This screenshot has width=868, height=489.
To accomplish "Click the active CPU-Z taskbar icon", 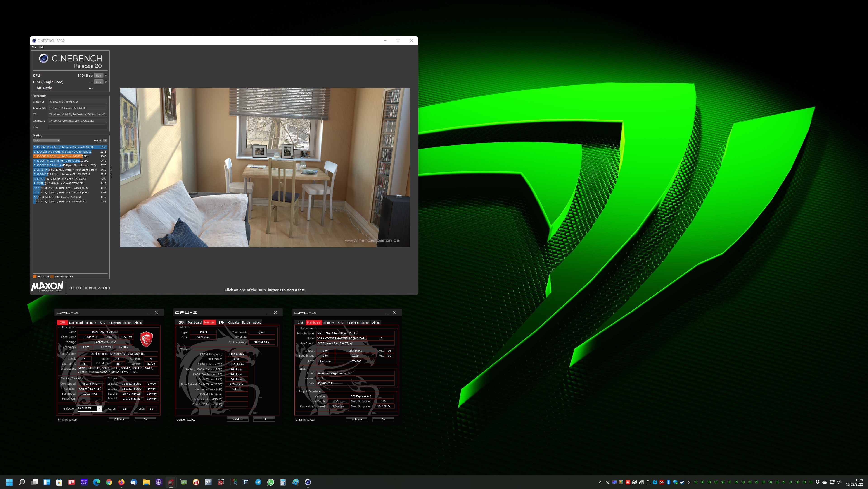I will (x=171, y=482).
